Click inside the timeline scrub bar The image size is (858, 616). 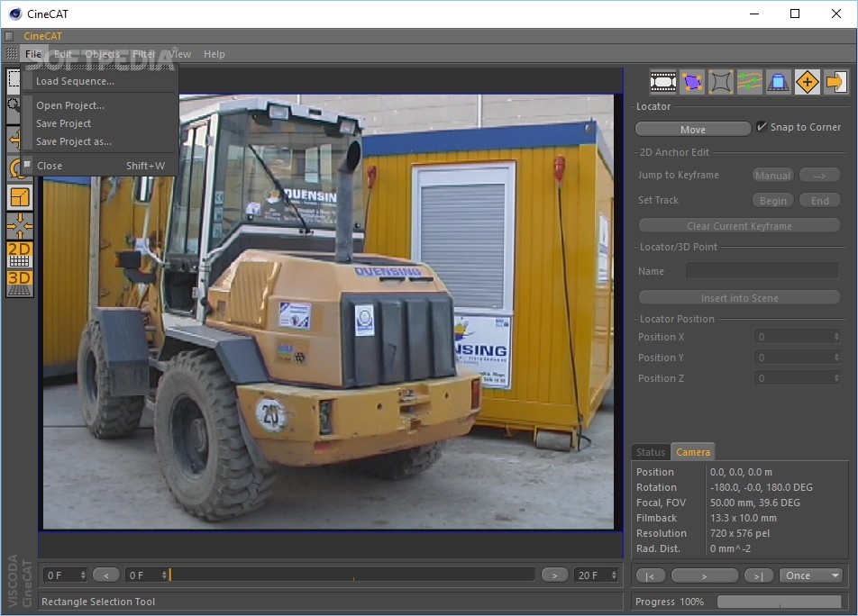pos(352,575)
